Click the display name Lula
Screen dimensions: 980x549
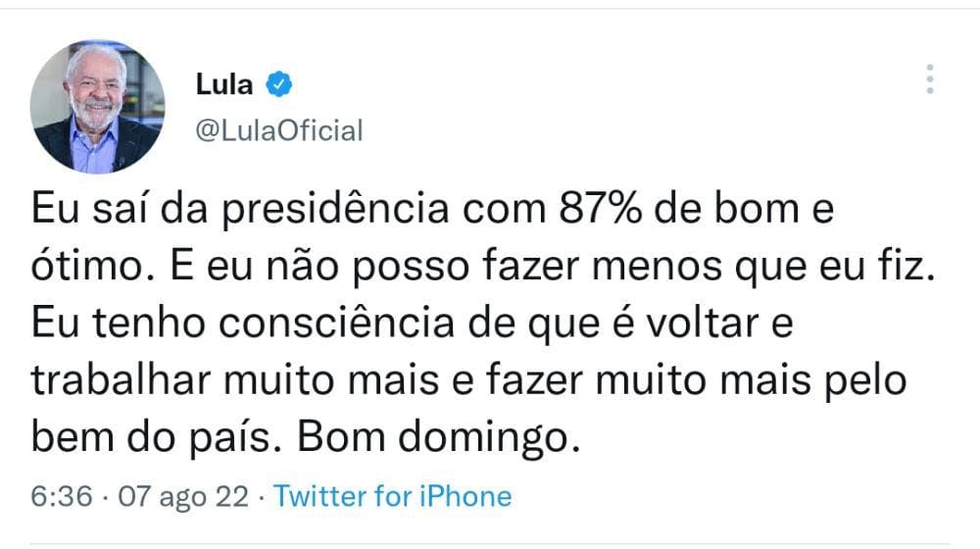(224, 85)
